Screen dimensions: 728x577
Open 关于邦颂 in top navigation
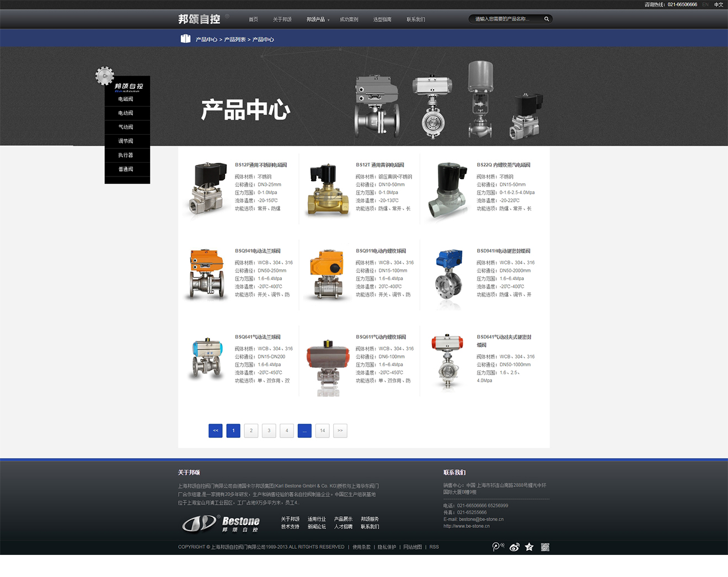pos(282,19)
